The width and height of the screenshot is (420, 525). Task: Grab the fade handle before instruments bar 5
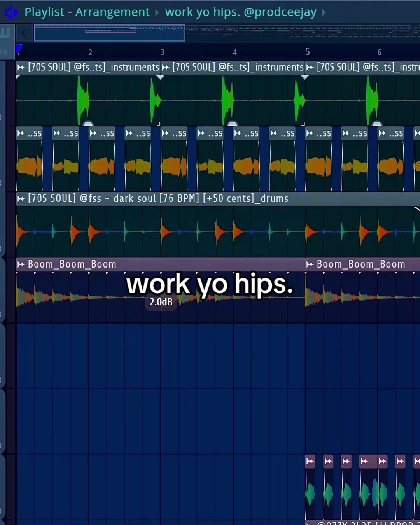point(305,77)
